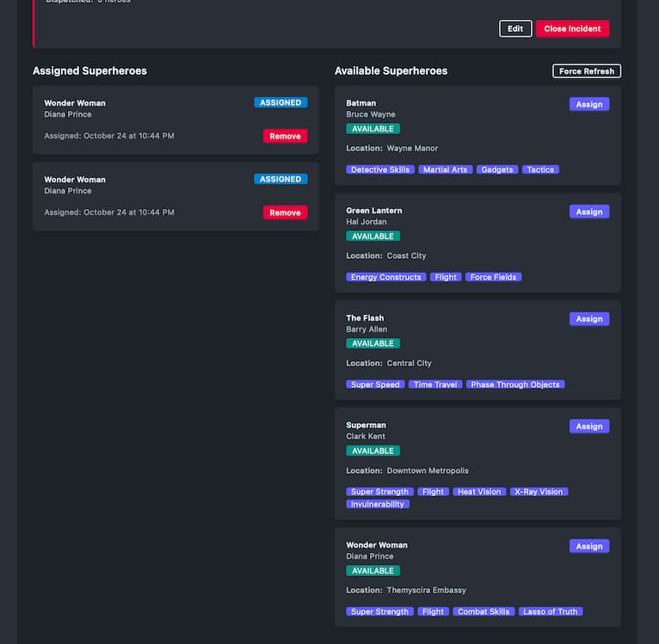Select the Force Fields power tag
Screen dimensions: 659x644
[493, 278]
